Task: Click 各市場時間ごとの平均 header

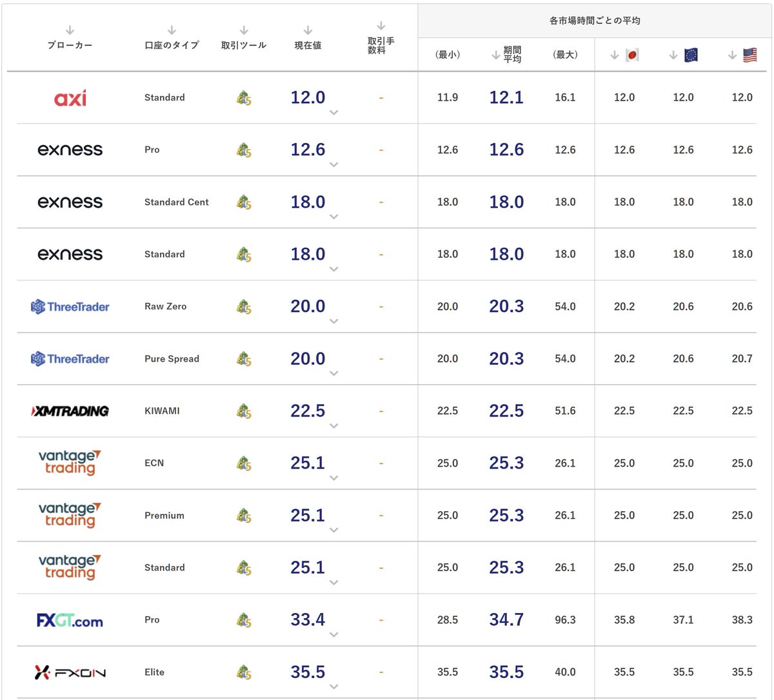Action: [x=595, y=21]
